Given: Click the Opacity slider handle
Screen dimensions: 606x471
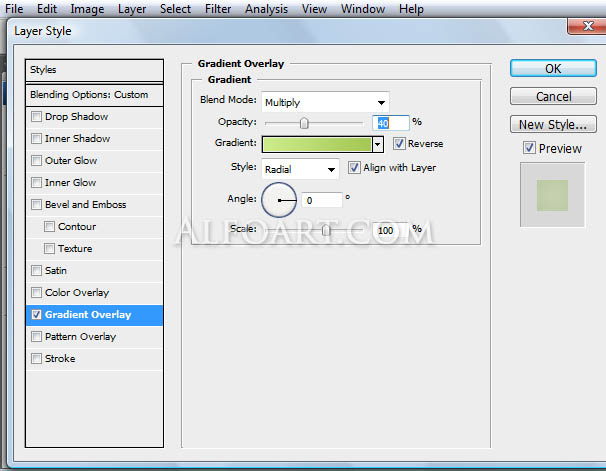Looking at the screenshot, I should [x=304, y=123].
